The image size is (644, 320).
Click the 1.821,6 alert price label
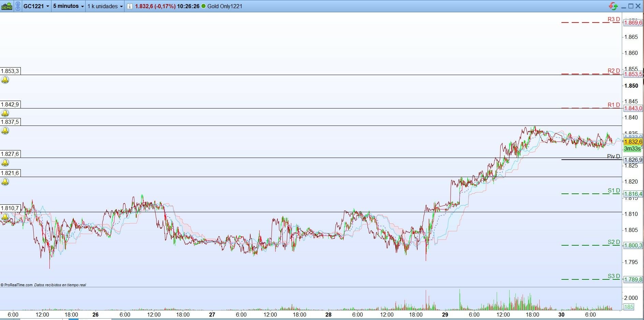[x=10, y=173]
